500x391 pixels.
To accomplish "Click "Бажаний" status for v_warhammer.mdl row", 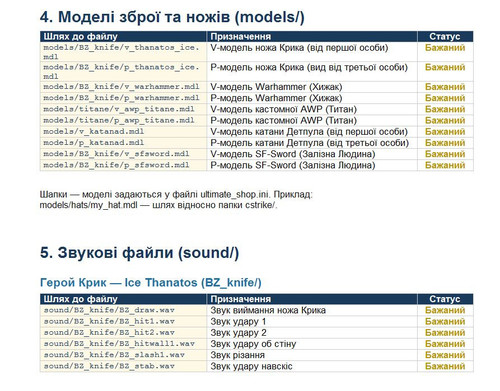I will click(x=445, y=87).
